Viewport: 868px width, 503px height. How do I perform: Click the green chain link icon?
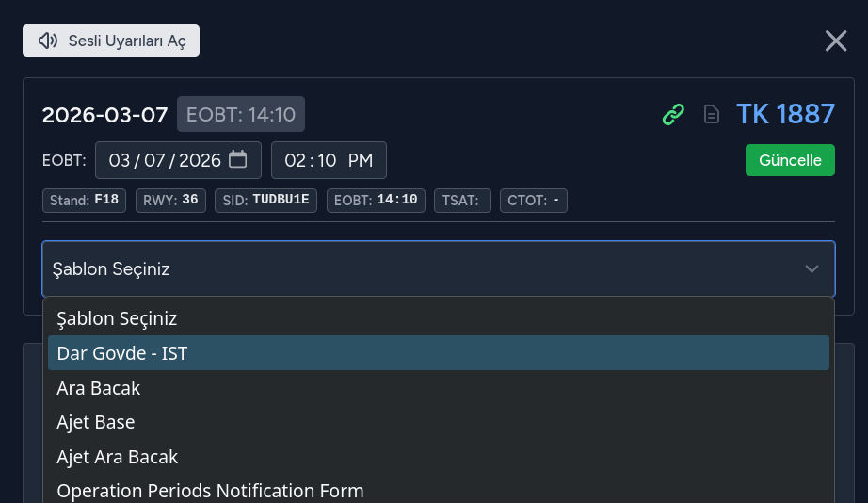(673, 115)
